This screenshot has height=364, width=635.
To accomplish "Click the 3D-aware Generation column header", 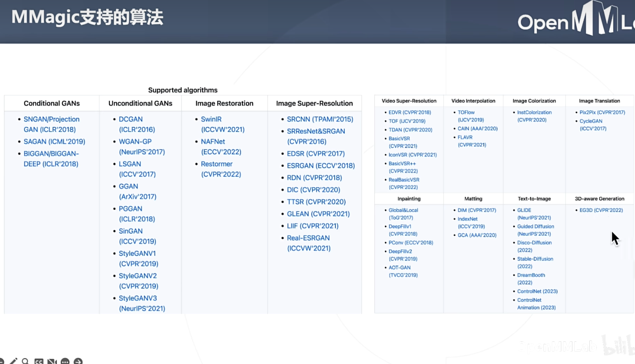I will (600, 199).
